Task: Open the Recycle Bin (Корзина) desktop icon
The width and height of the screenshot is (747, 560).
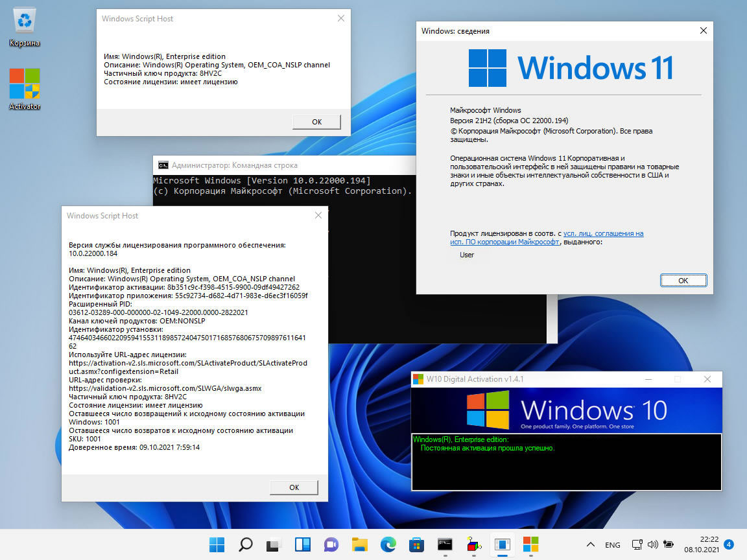Action: tap(24, 27)
